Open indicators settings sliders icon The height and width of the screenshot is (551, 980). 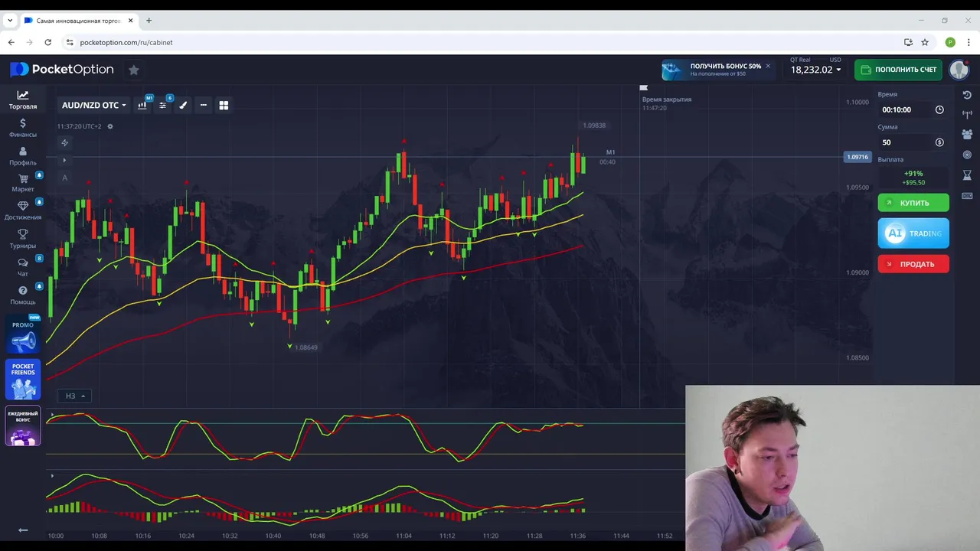pyautogui.click(x=163, y=105)
